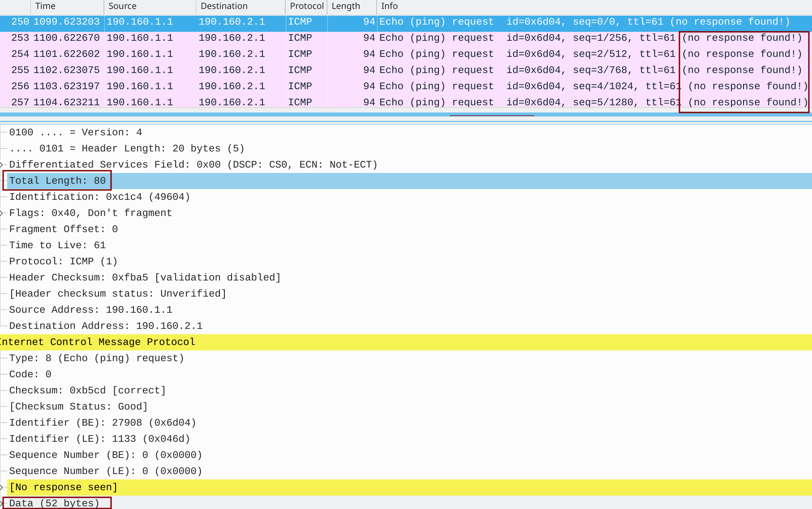
Task: Sort packets by the Info column
Action: (x=389, y=6)
